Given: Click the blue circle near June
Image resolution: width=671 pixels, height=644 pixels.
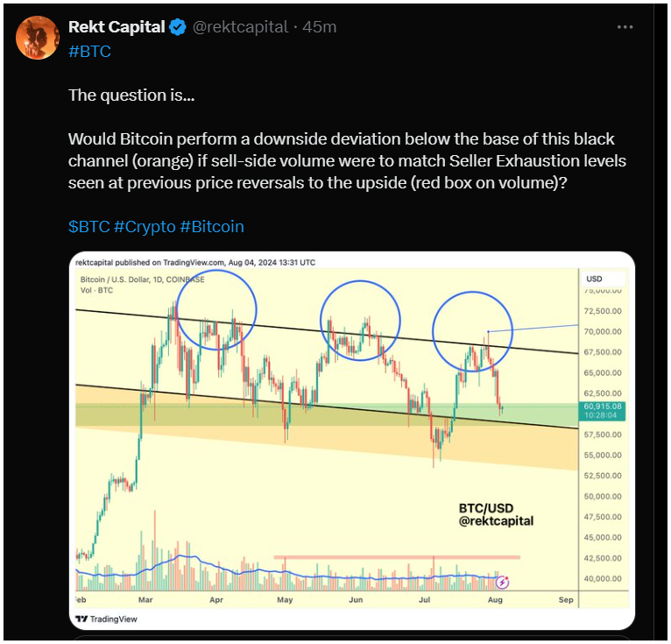Looking at the screenshot, I should (x=360, y=321).
